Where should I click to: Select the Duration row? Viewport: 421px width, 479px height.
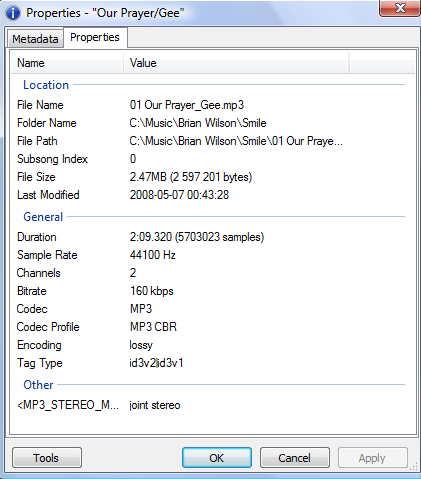pyautogui.click(x=213, y=237)
